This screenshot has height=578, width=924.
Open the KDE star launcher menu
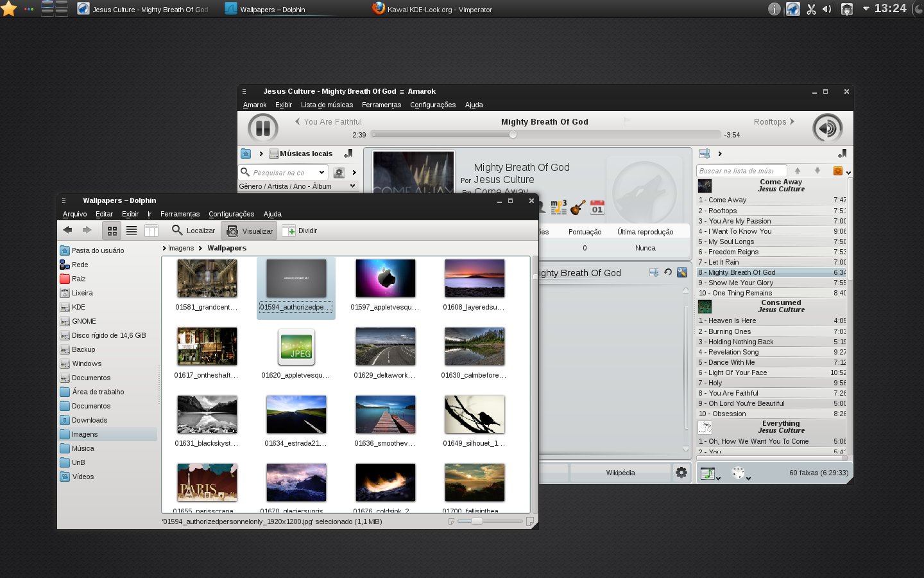(x=9, y=9)
